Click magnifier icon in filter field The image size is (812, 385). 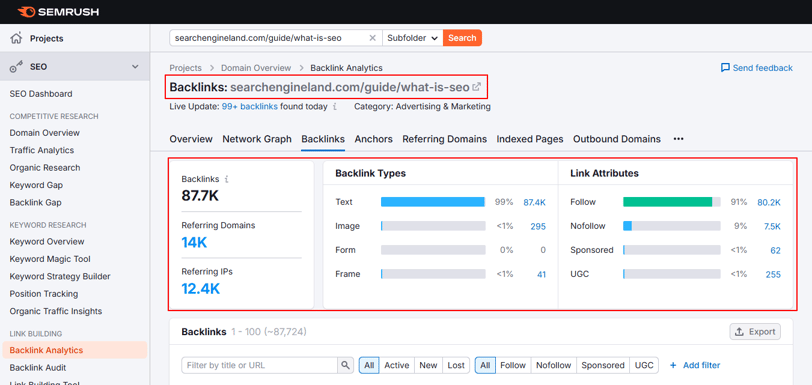click(x=345, y=365)
